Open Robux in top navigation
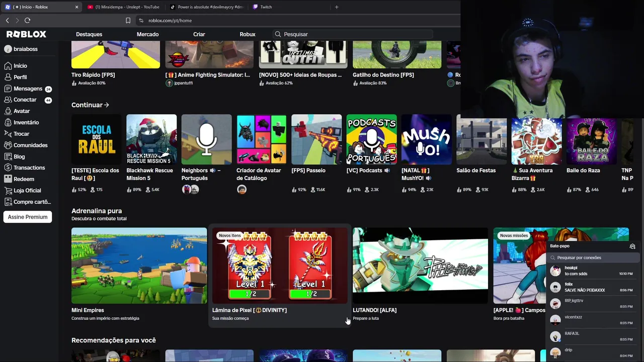Screen dimensions: 644x362 click(x=248, y=34)
